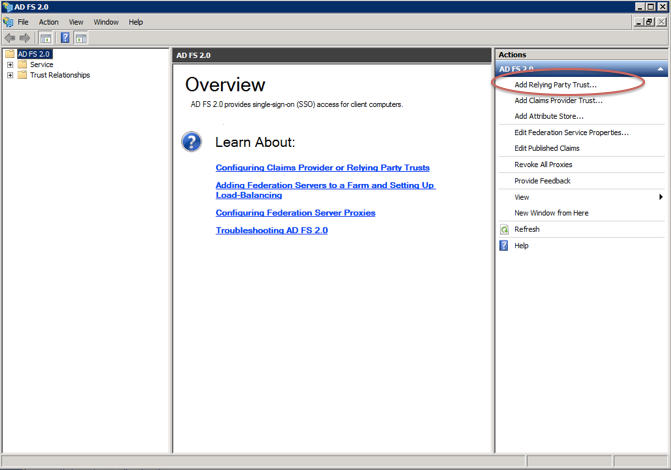Image resolution: width=671 pixels, height=470 pixels.
Task: Collapse the AD FS 2.0 actions section
Action: coord(660,69)
